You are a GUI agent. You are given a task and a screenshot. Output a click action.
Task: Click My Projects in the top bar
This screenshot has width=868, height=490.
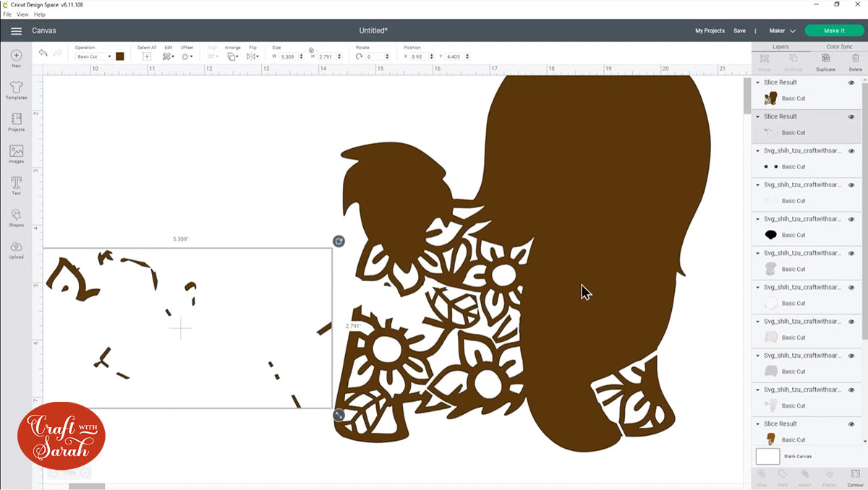[x=710, y=30]
